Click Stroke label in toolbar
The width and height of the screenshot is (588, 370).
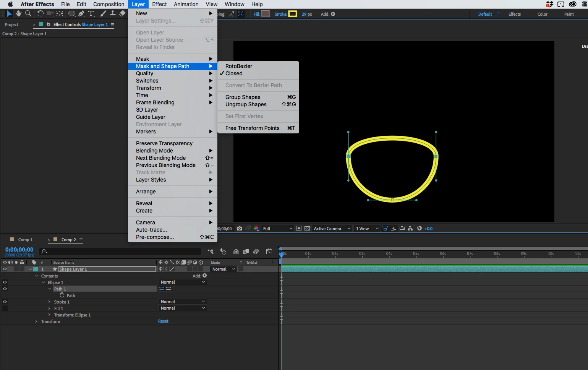[x=281, y=14]
